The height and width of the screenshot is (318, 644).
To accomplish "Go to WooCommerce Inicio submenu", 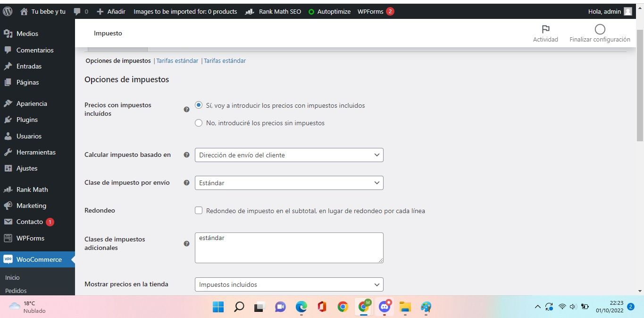I will pos(12,277).
